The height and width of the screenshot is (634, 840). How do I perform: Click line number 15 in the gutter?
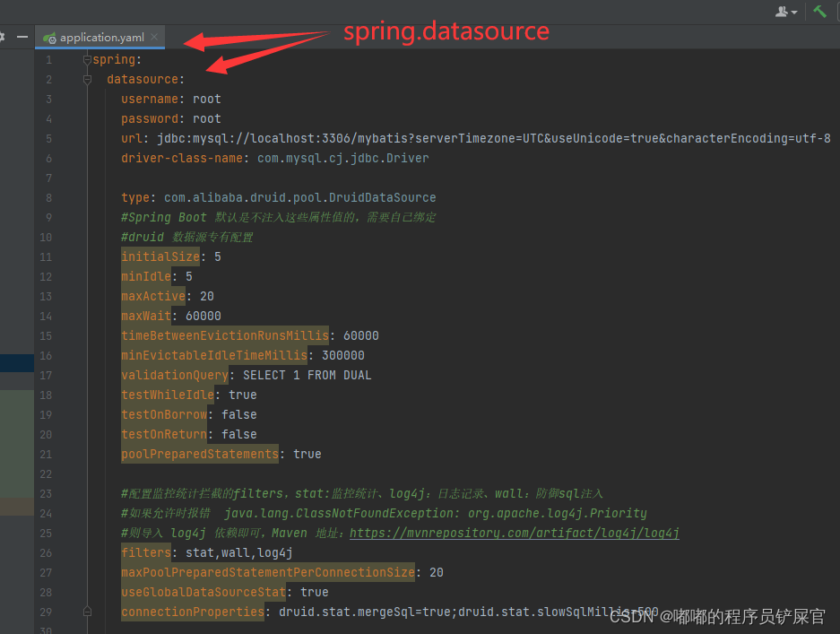tap(47, 335)
